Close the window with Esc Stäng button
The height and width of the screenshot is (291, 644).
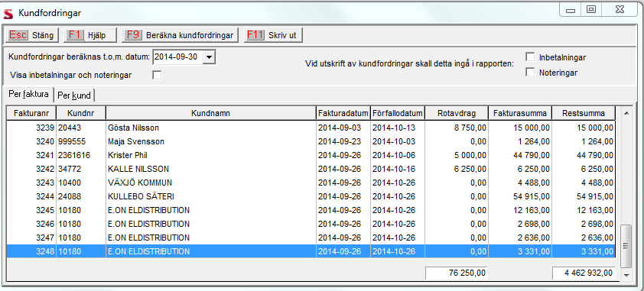click(x=31, y=35)
